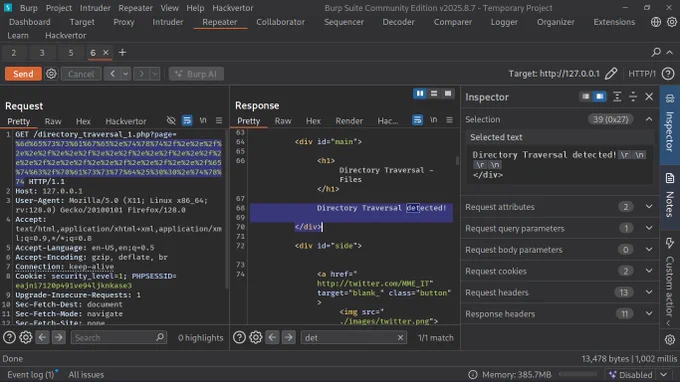Screen dimensions: 680x382
Task: Open the Proxy main tab
Action: (124, 22)
